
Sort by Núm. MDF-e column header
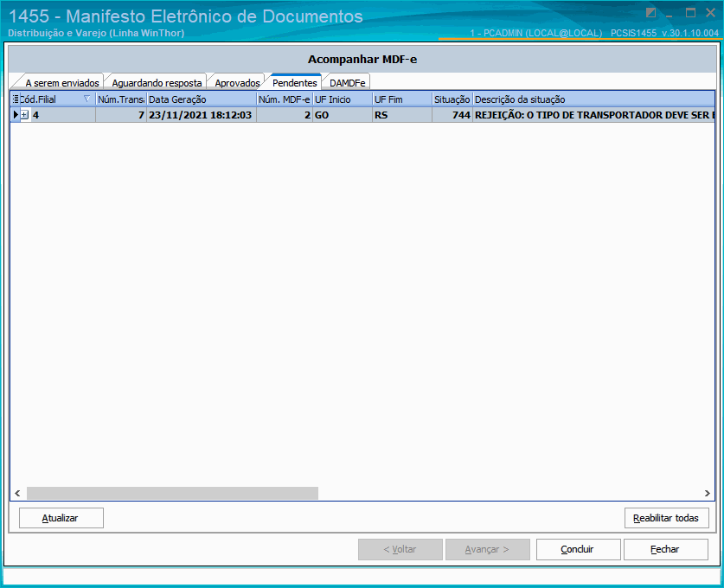(x=285, y=99)
